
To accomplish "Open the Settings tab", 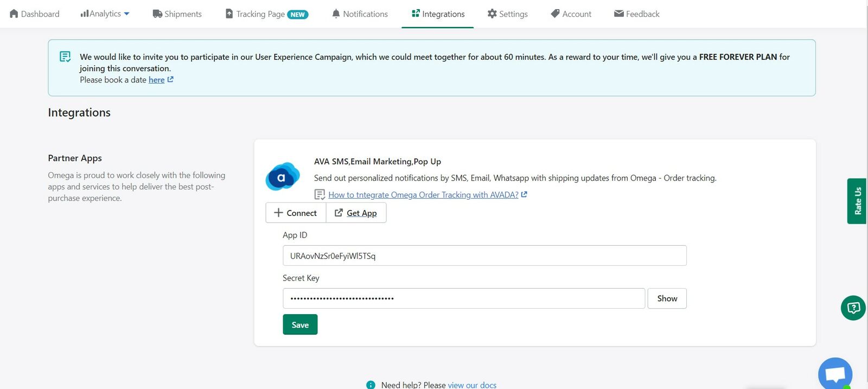I will tap(507, 14).
